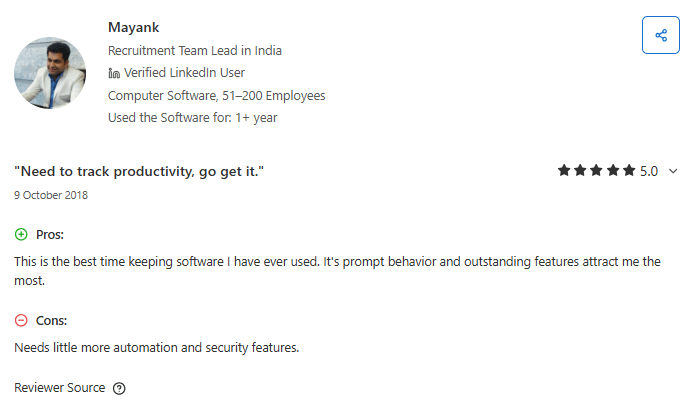Image resolution: width=697 pixels, height=417 pixels.
Task: Click the Reviewer Source label
Action: 59,388
